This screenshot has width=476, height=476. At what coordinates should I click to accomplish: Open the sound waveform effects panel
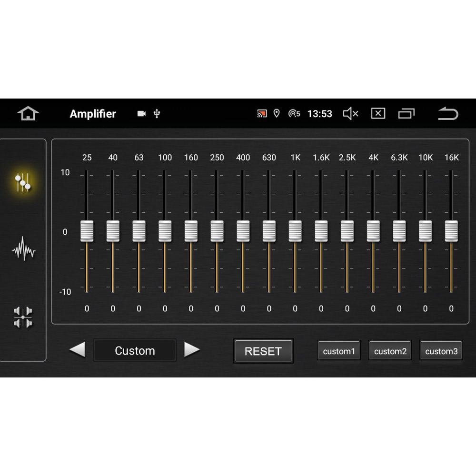point(24,249)
